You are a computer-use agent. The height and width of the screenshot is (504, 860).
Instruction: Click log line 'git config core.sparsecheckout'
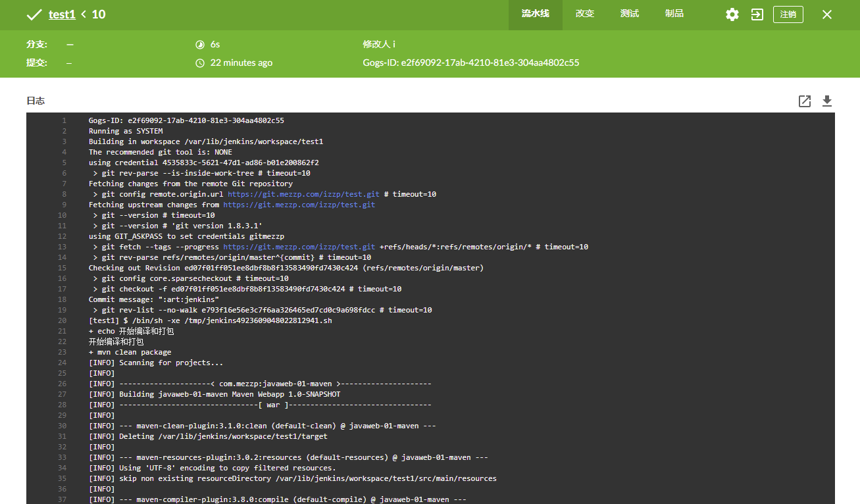pyautogui.click(x=191, y=278)
